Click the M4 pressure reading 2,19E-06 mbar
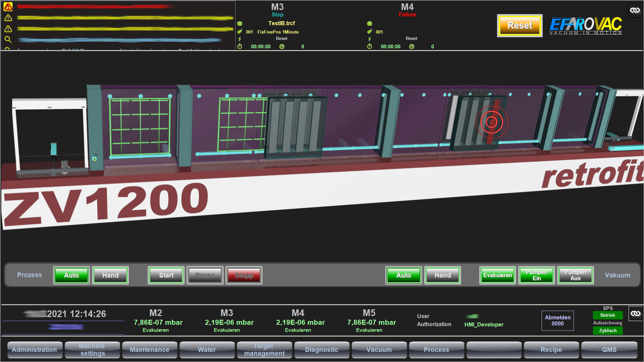This screenshot has width=644, height=362. pyautogui.click(x=300, y=322)
